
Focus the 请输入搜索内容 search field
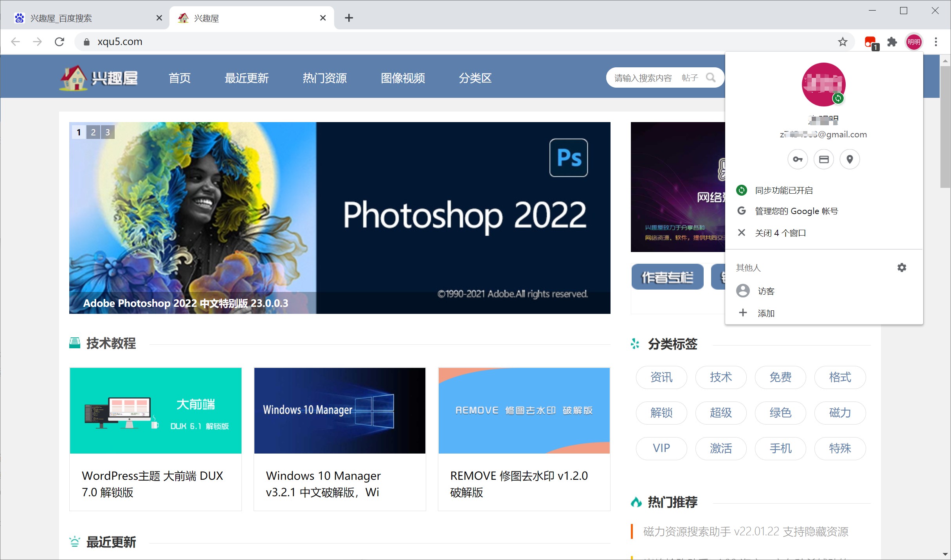[x=643, y=78]
